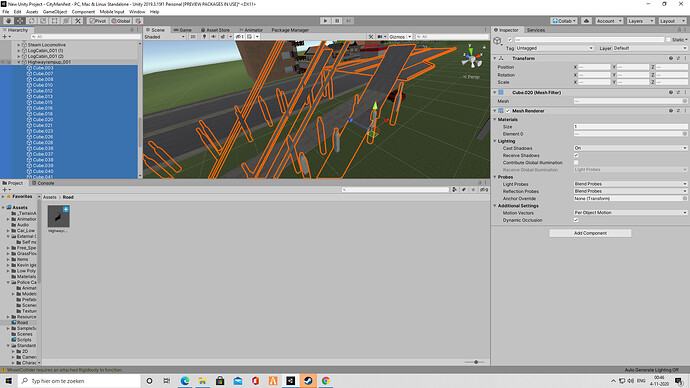Toggle scene lighting with the lightbulb icon
Viewport: 690px width, 388px height.
(x=204, y=37)
